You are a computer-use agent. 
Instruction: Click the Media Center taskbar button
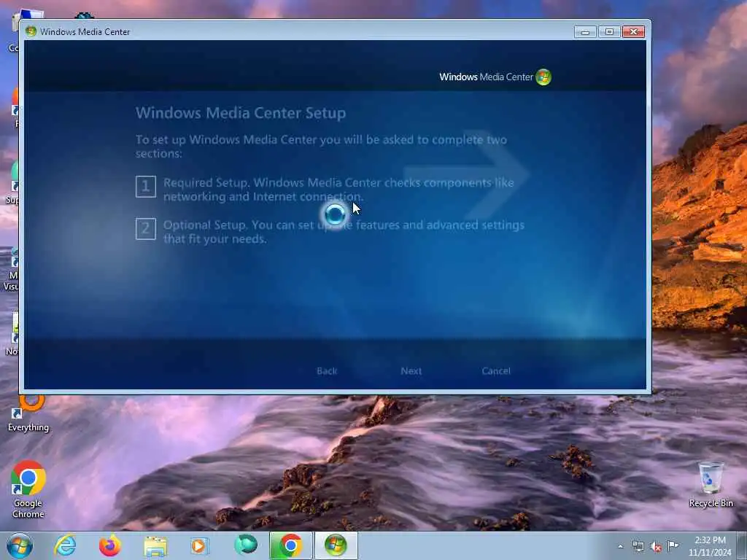pos(336,545)
